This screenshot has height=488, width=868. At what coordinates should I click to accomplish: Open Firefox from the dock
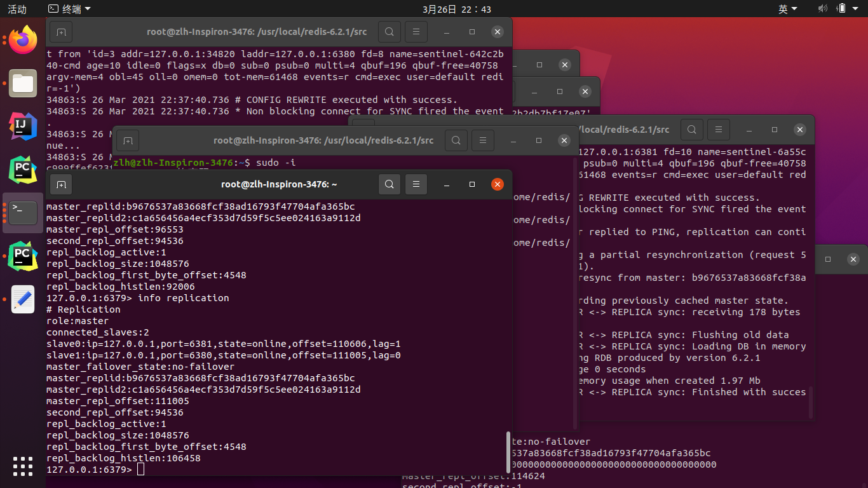(23, 41)
